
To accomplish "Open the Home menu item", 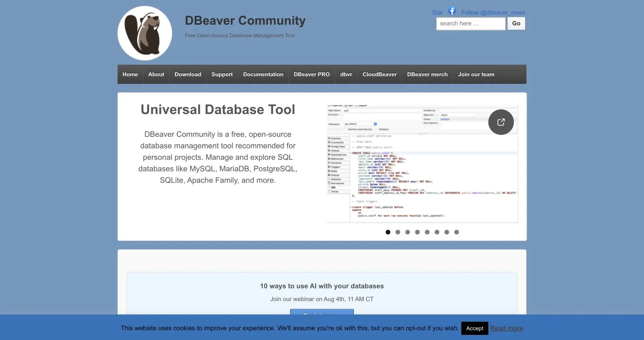I will tap(130, 74).
